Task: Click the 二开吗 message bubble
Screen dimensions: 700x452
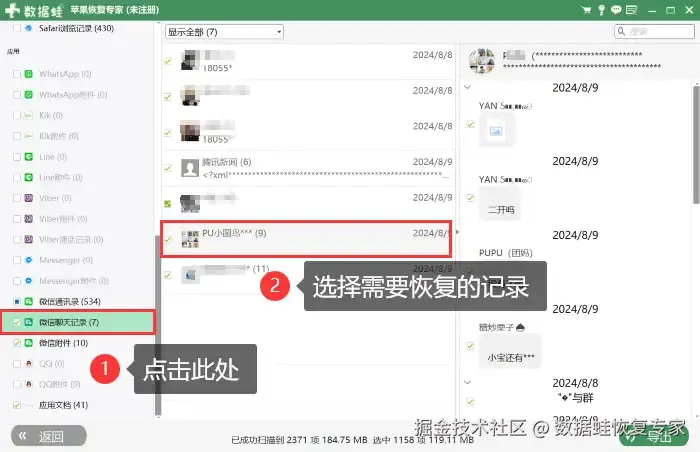Action: click(x=500, y=205)
